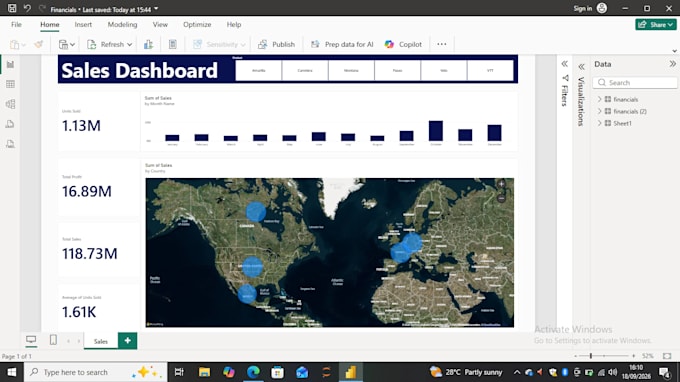Click the Format painter icon
Screen dimensions: 680x382
pos(39,44)
